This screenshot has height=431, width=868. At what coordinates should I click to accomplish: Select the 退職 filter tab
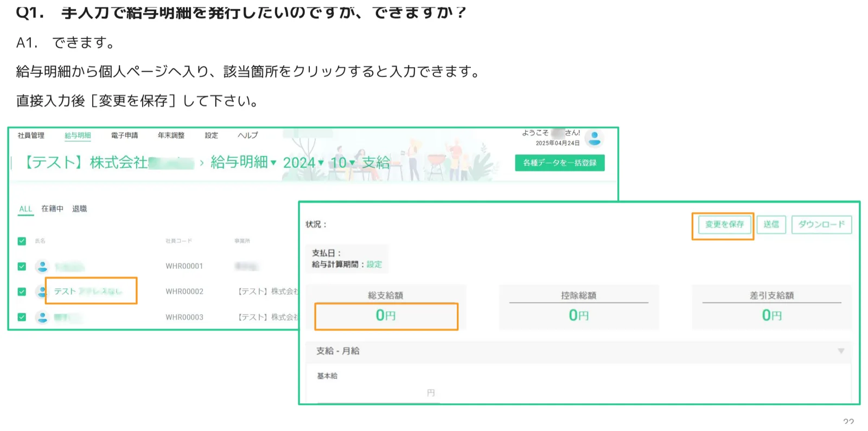pos(79,209)
